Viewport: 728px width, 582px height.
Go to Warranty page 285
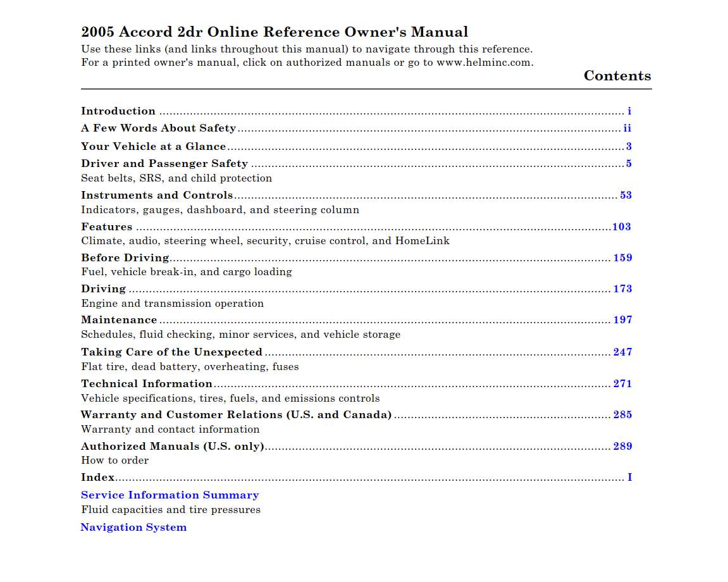(x=622, y=415)
